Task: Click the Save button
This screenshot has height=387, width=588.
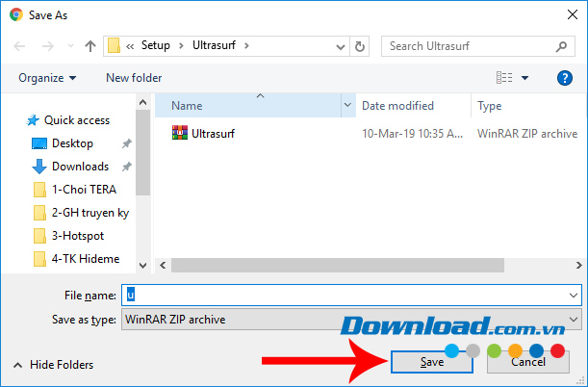Action: click(432, 362)
